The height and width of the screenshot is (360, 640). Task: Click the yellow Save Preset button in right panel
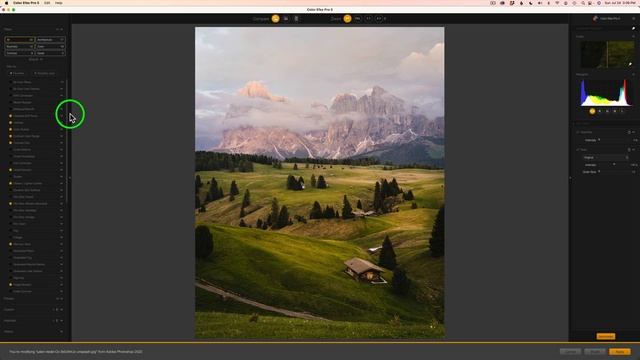[606, 336]
